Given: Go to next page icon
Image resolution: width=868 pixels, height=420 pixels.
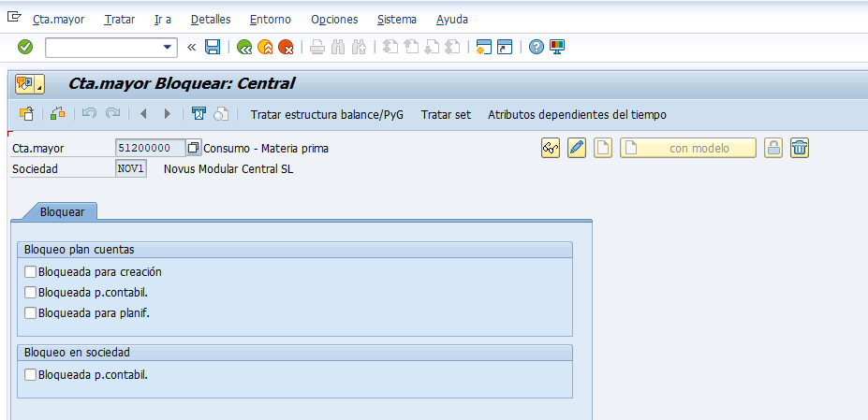Looking at the screenshot, I should [432, 48].
